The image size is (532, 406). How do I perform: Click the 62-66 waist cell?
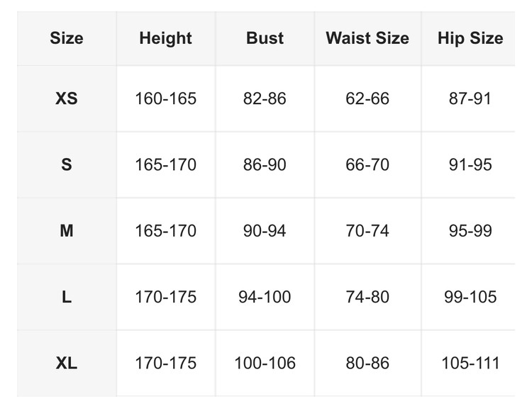point(367,98)
